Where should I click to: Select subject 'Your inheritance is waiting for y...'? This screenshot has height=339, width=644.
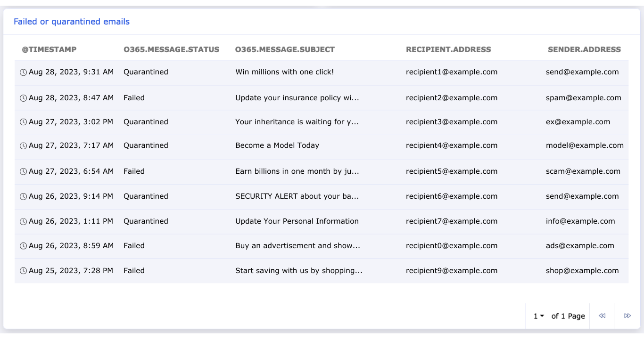(297, 121)
